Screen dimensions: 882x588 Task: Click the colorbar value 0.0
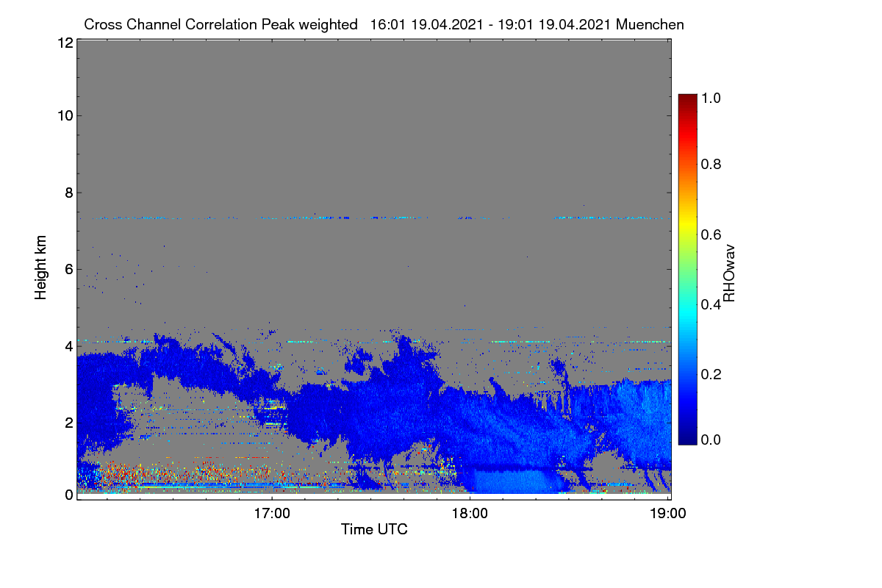tap(710, 440)
